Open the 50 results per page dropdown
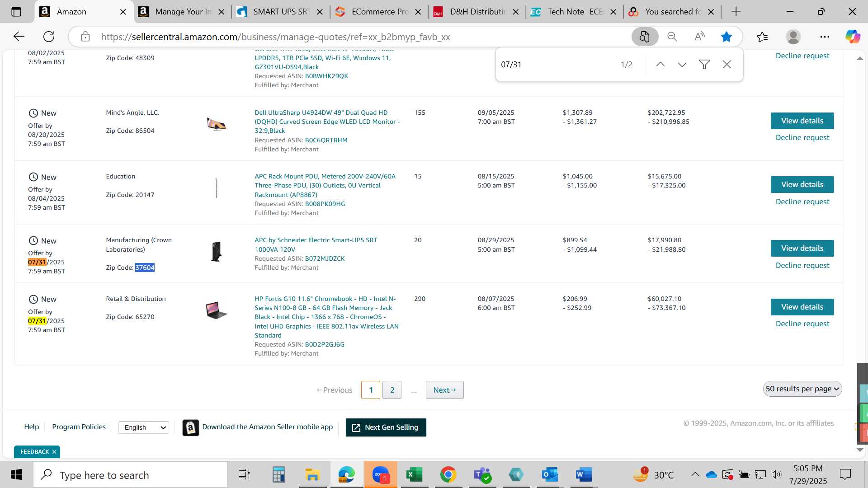 point(802,389)
